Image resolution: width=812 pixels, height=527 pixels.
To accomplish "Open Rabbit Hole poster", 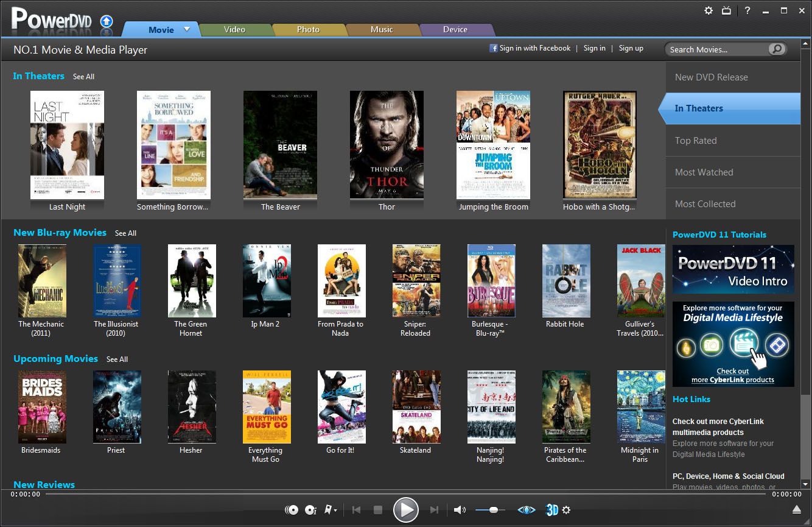I will coord(566,281).
